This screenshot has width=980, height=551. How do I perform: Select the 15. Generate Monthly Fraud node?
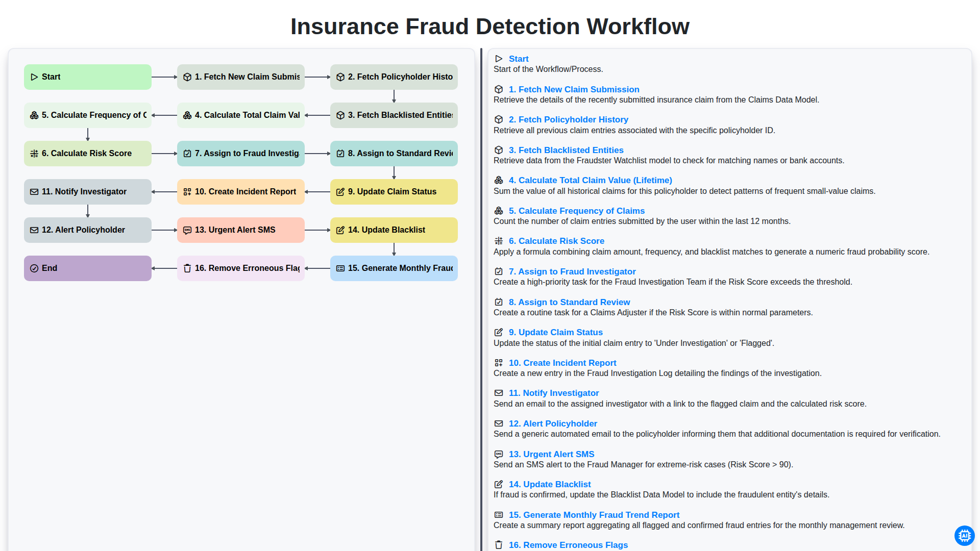click(394, 268)
